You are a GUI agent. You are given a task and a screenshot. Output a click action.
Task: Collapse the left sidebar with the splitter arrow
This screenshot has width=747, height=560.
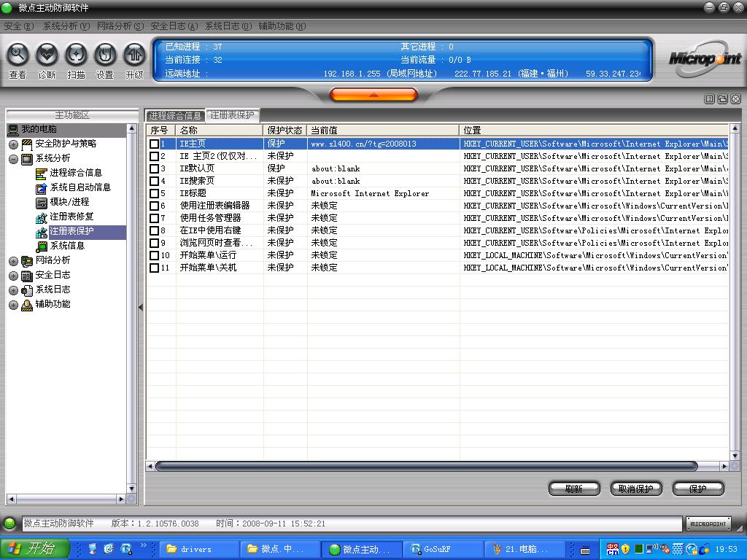click(x=141, y=308)
